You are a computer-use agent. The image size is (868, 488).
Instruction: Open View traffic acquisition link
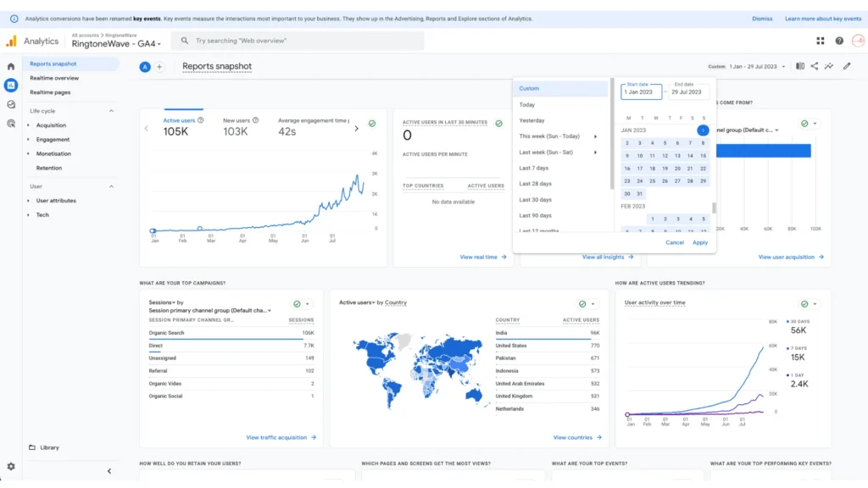click(281, 438)
